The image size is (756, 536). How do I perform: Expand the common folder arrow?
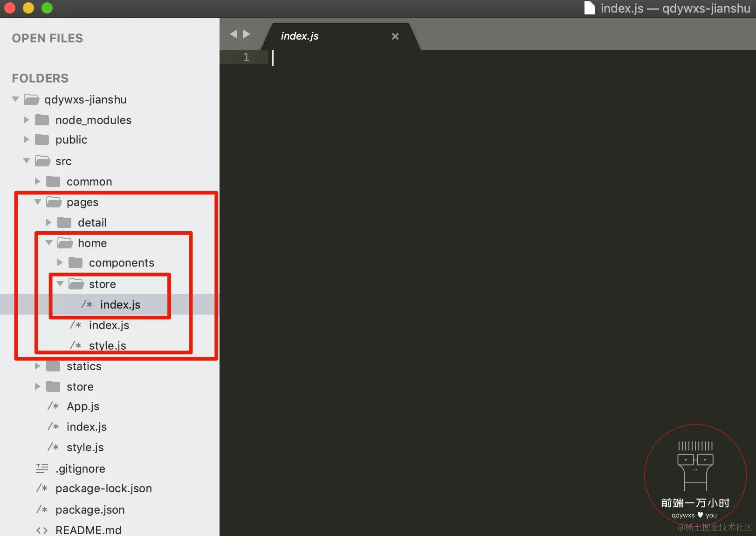pos(37,181)
